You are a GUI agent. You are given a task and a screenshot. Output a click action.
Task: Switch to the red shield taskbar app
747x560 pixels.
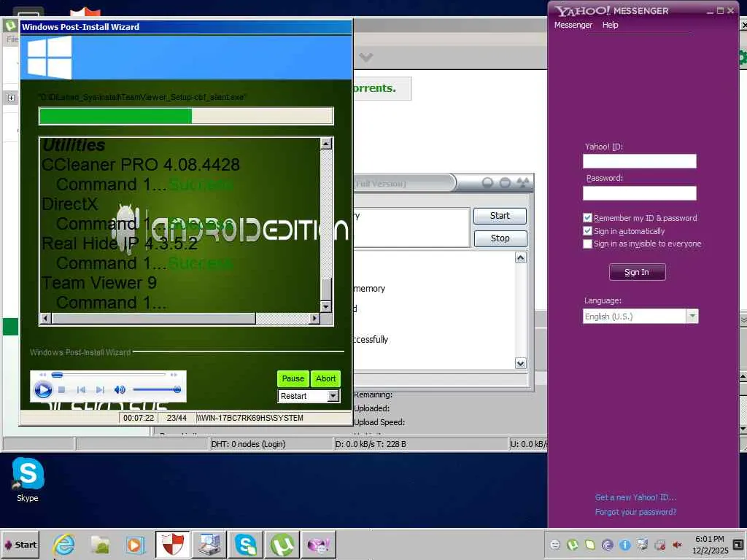pos(172,545)
